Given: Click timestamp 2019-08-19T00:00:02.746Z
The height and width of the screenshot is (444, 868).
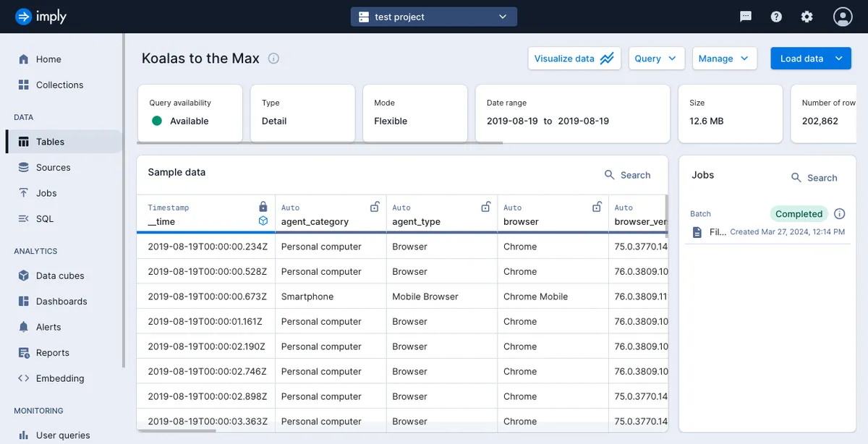Looking at the screenshot, I should (x=208, y=372).
